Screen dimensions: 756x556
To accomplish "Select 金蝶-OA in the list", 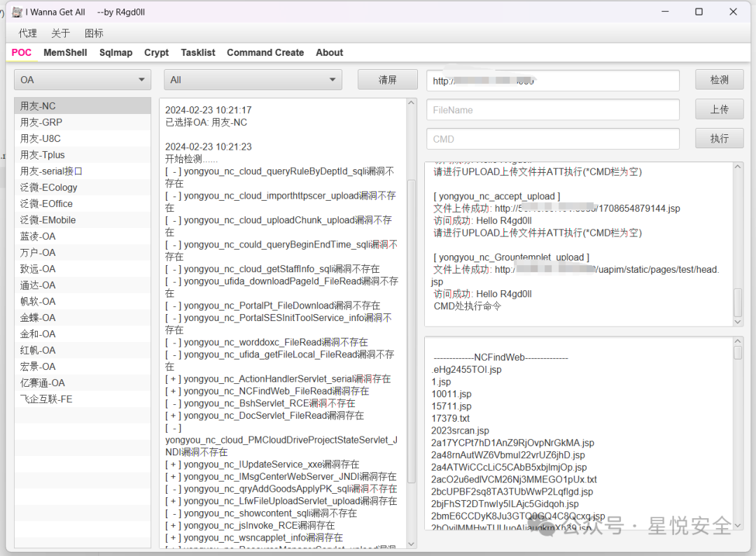I will point(83,318).
